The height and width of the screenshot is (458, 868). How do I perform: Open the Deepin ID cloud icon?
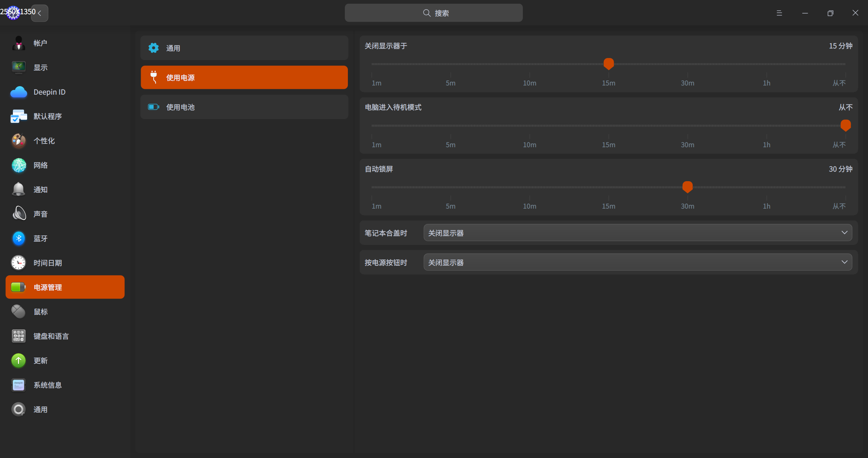coord(19,92)
